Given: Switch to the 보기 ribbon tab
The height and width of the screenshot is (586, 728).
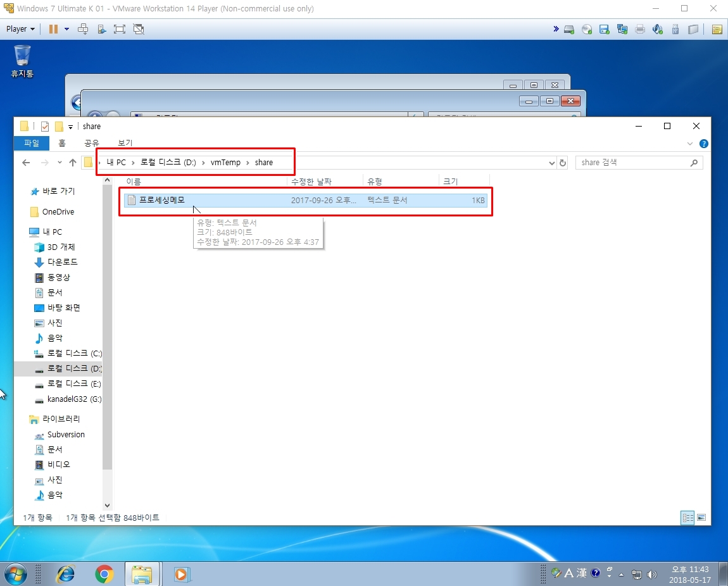Looking at the screenshot, I should point(125,143).
